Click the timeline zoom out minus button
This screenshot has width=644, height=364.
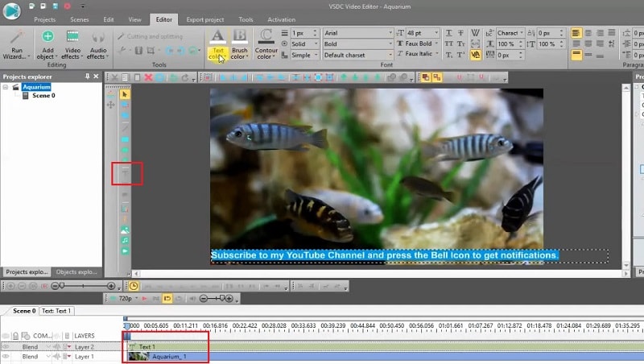click(55, 286)
